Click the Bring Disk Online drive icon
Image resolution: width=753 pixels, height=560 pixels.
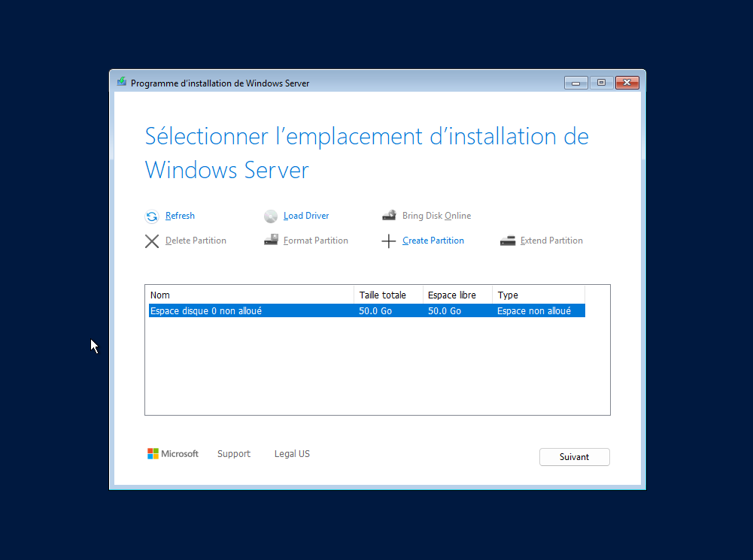tap(389, 216)
